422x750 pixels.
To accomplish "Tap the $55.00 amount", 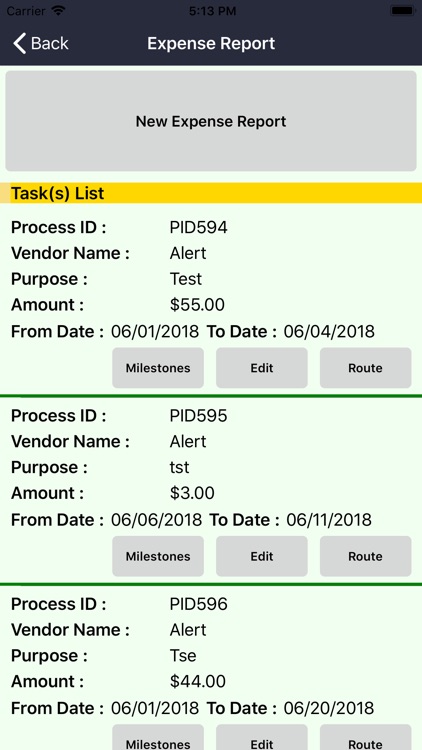I will [x=197, y=305].
